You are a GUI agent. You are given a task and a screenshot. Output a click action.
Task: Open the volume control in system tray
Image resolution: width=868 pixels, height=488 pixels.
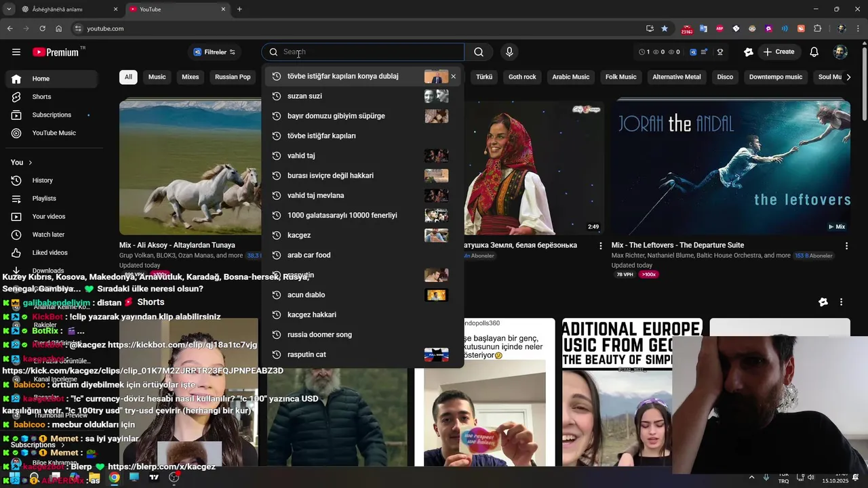[x=811, y=477]
